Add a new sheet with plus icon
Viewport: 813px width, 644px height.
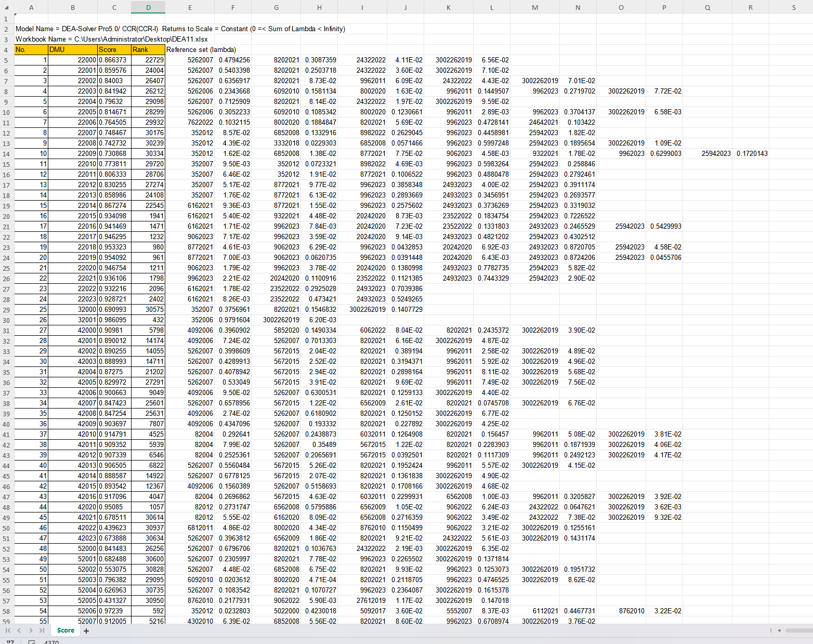click(x=86, y=631)
